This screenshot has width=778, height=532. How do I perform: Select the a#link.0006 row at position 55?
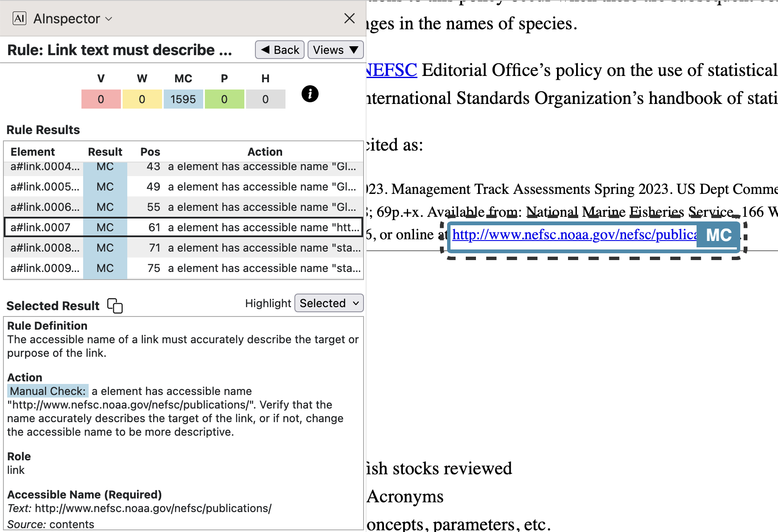[x=183, y=207]
